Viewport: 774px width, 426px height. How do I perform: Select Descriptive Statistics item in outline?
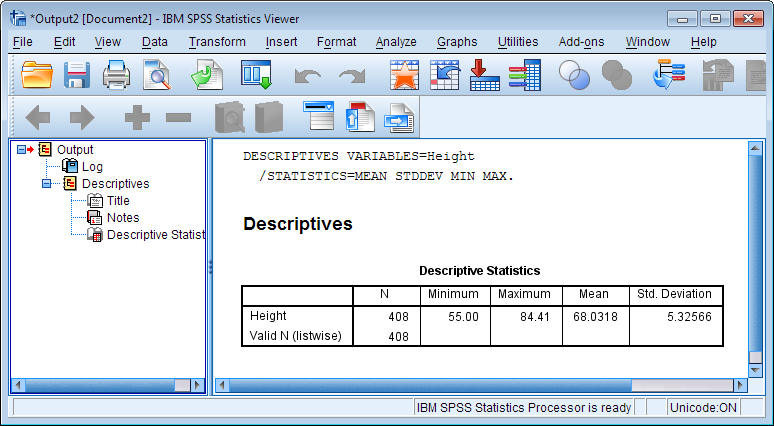(x=155, y=235)
